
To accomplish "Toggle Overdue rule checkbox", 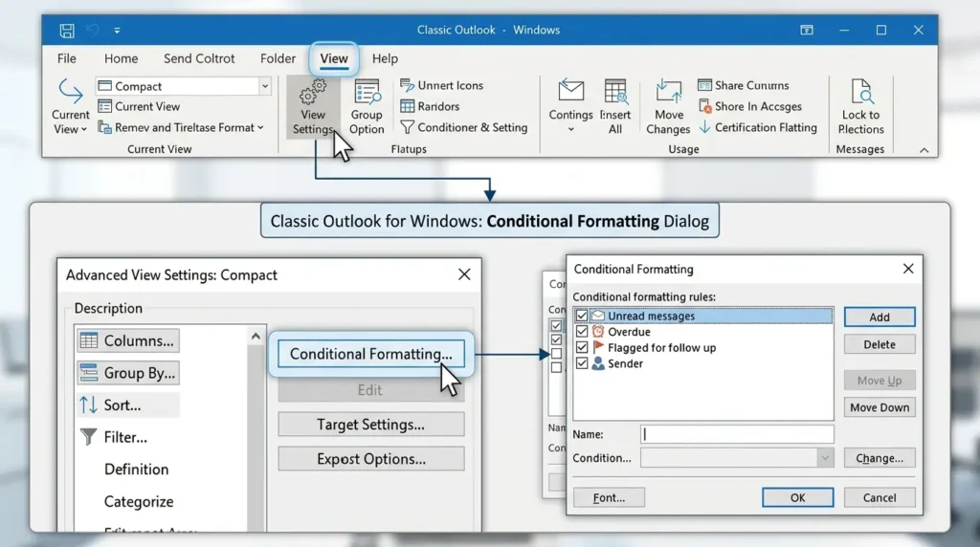I will pos(582,331).
